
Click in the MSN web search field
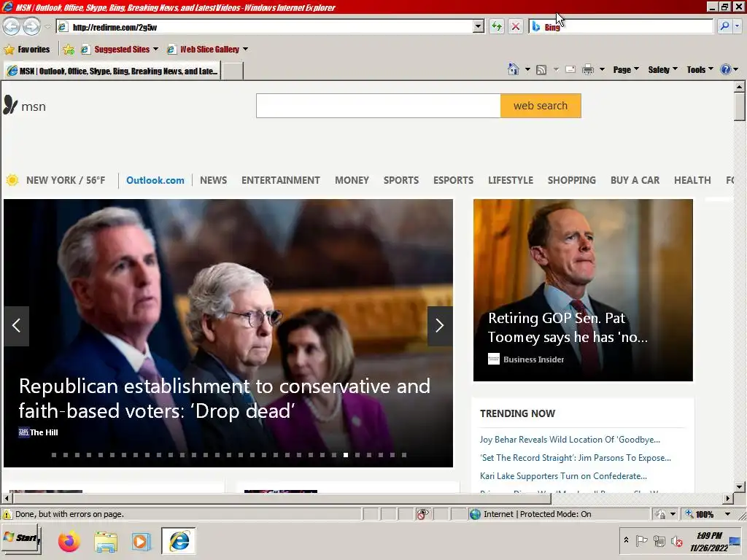[379, 106]
